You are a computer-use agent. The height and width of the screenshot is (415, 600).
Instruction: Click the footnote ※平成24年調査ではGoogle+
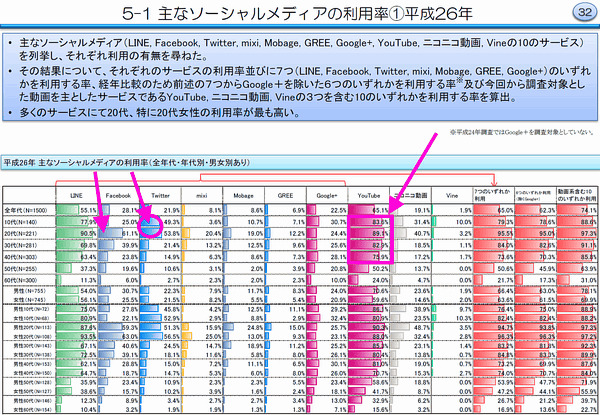coord(523,133)
